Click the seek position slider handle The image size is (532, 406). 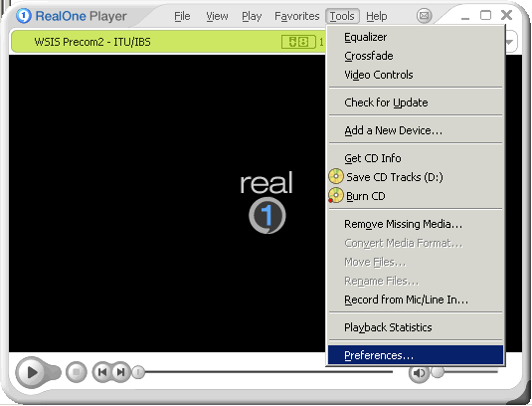coord(138,372)
